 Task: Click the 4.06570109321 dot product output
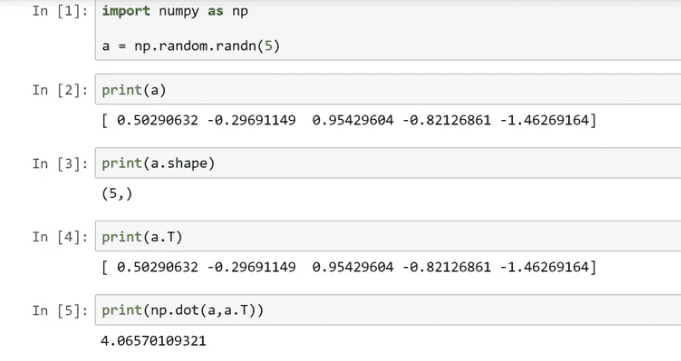tap(153, 341)
